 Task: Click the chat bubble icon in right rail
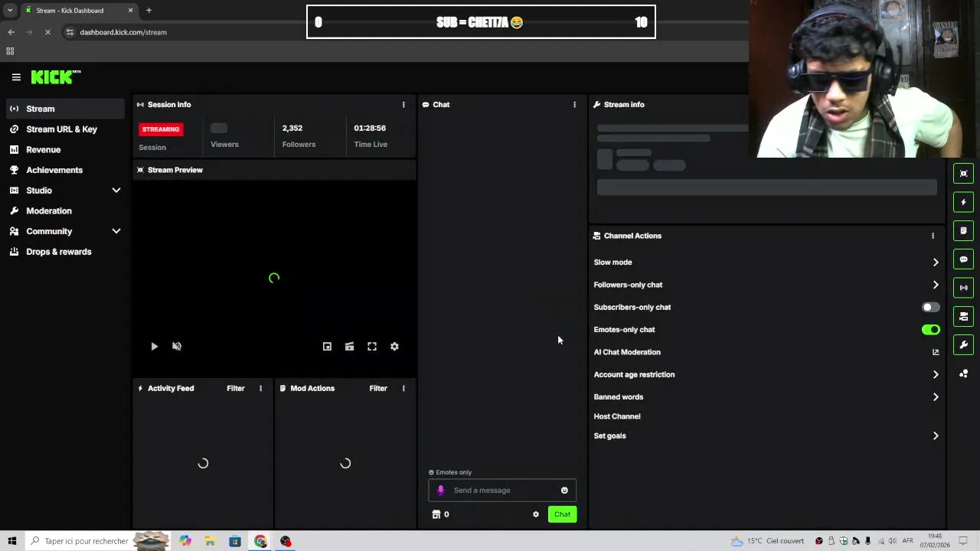click(x=963, y=259)
